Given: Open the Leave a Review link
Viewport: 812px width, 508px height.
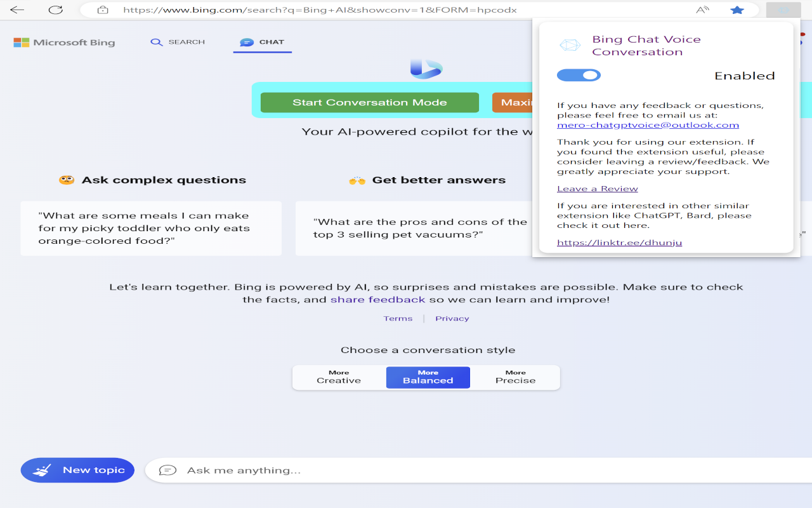Looking at the screenshot, I should pos(597,188).
